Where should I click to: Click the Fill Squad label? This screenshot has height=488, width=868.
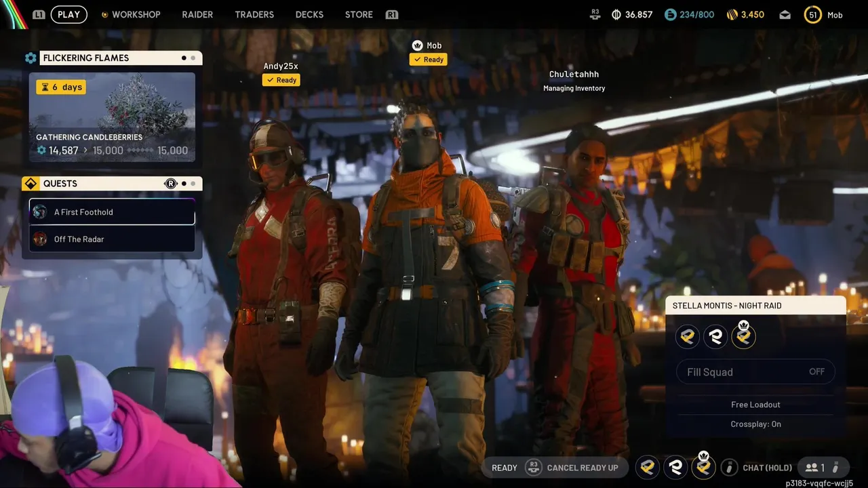click(x=710, y=371)
